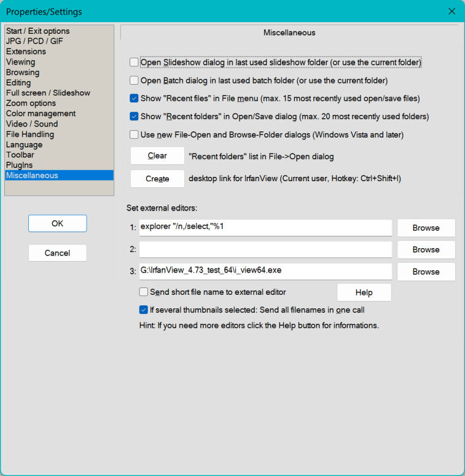
Task: Browse for external editor 1
Action: [x=426, y=228]
